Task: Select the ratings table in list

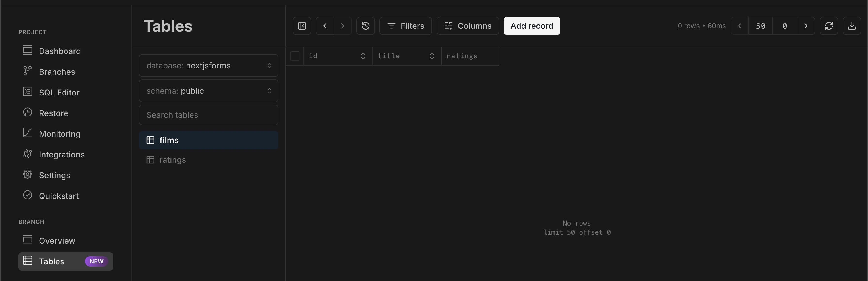Action: [x=173, y=160]
